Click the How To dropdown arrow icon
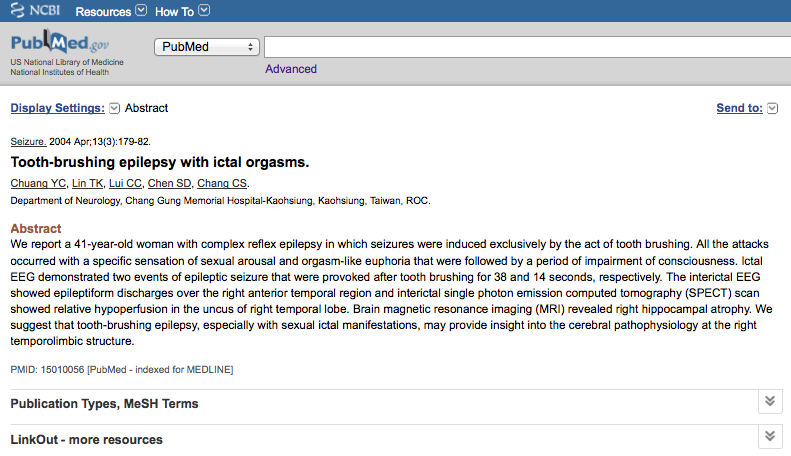791x456 pixels. (x=204, y=10)
